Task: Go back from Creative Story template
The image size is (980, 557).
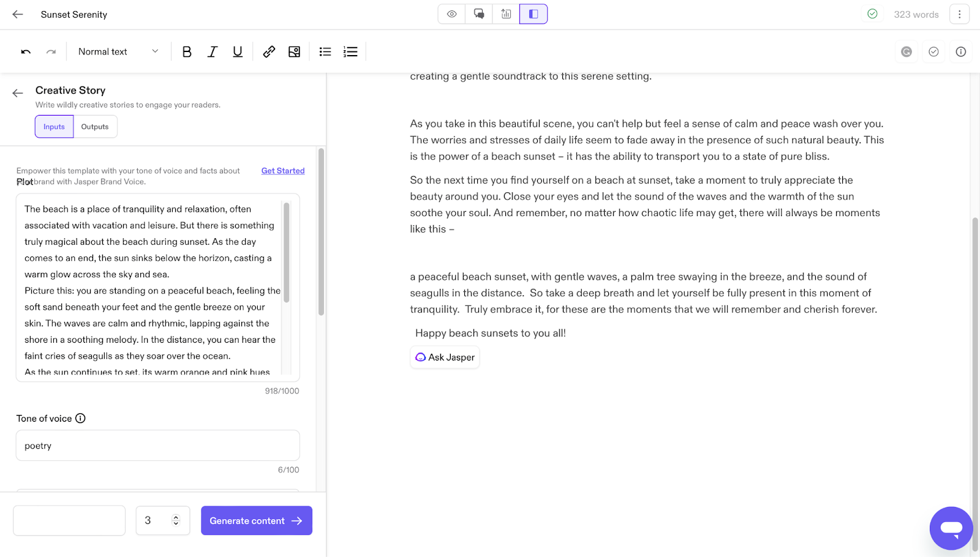Action: 18,93
